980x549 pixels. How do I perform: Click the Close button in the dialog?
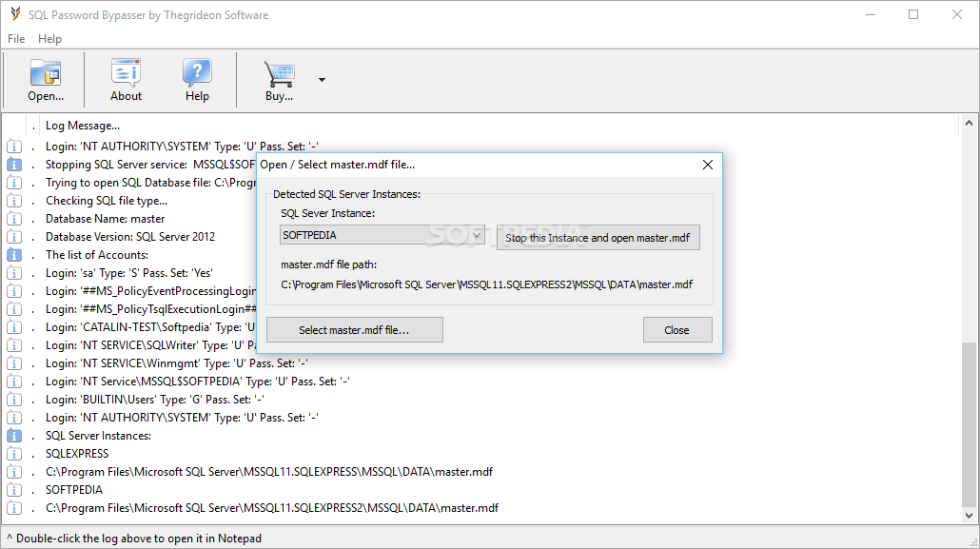click(676, 329)
